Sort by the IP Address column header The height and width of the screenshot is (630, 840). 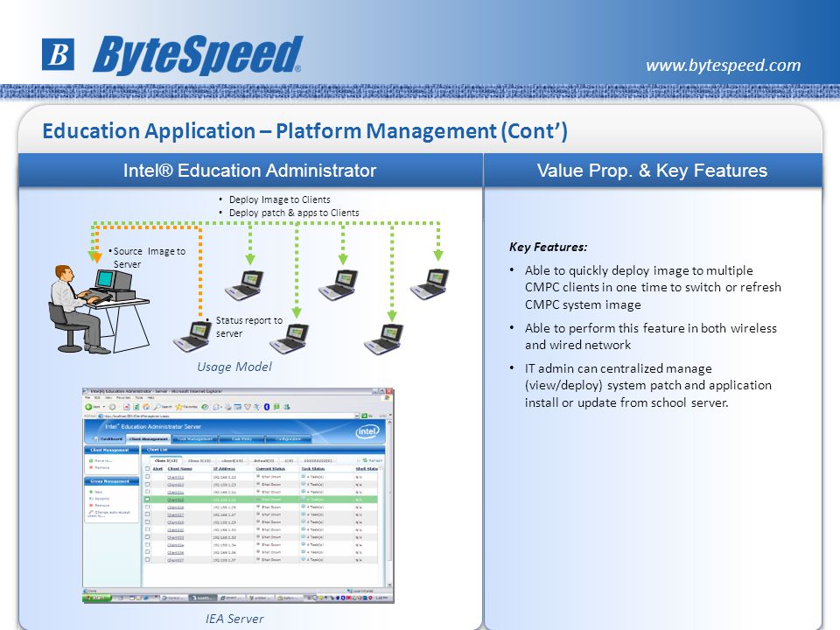(224, 469)
